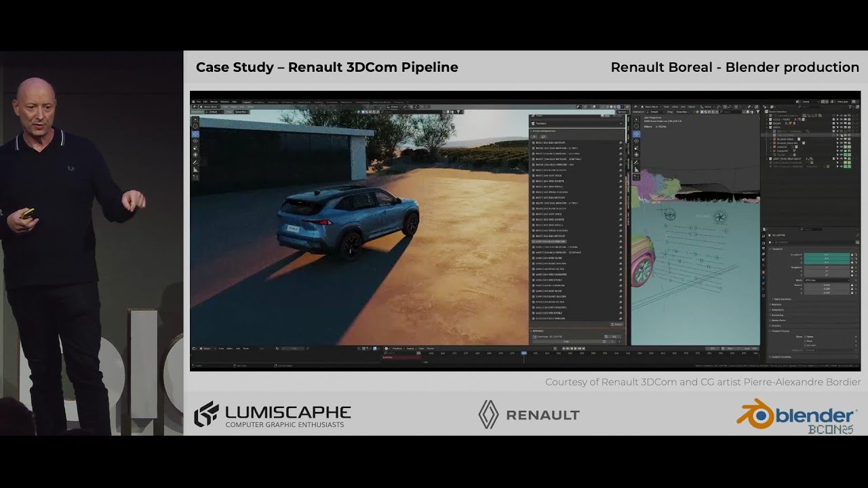Toggle checkbox of first configuration list row
The width and height of the screenshot is (868, 488).
tap(534, 142)
